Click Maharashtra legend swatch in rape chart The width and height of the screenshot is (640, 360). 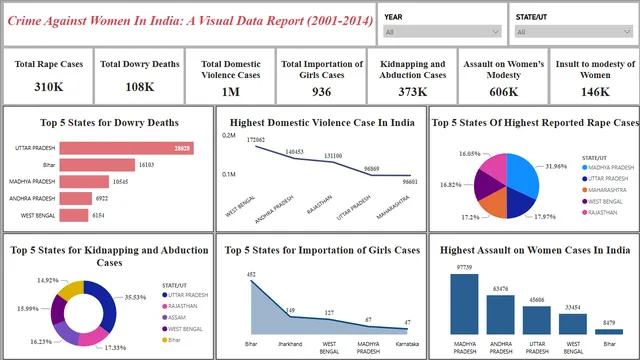(x=584, y=190)
